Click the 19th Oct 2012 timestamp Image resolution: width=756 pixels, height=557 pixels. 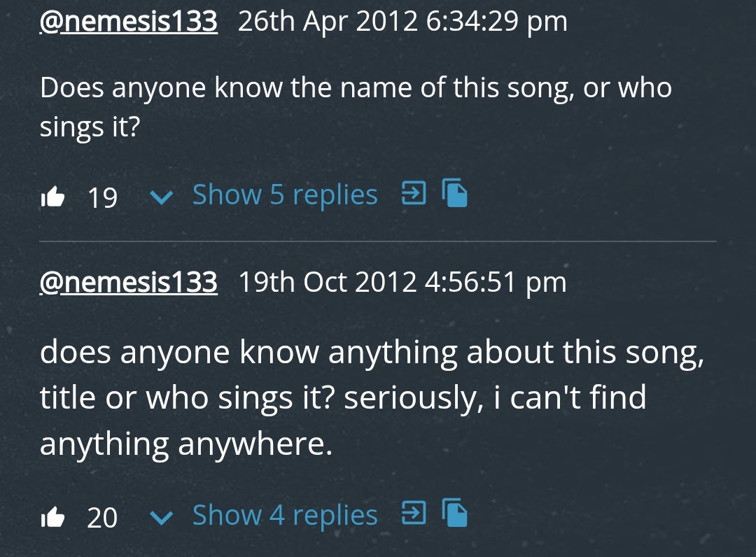[402, 282]
